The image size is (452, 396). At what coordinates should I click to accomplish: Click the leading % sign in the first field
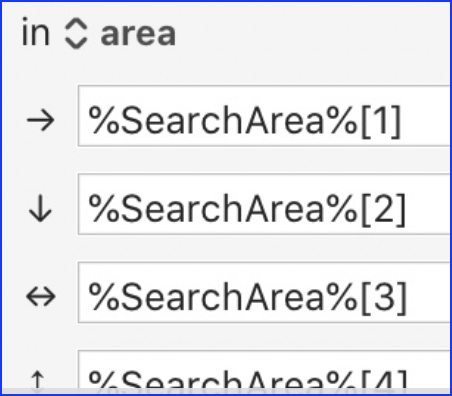(104, 120)
